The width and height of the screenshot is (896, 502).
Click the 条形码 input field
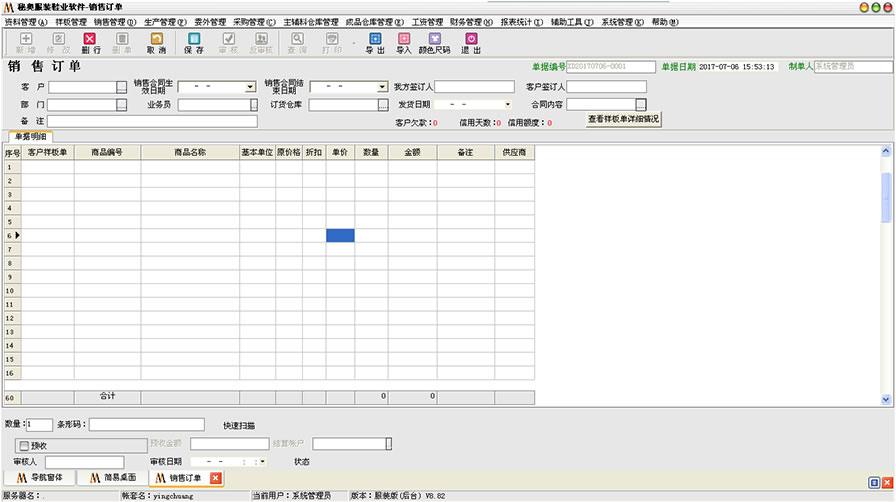[x=146, y=425]
